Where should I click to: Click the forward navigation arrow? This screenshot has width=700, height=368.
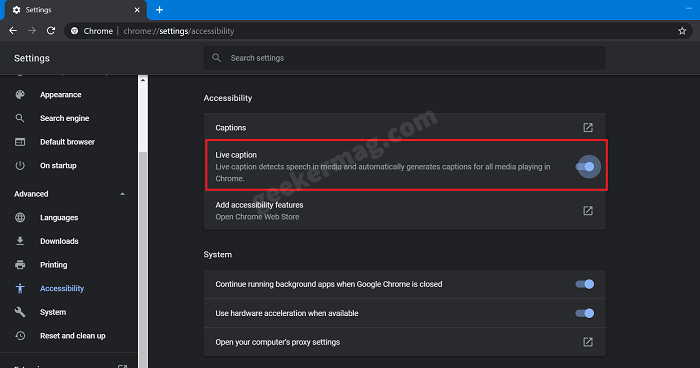point(32,31)
